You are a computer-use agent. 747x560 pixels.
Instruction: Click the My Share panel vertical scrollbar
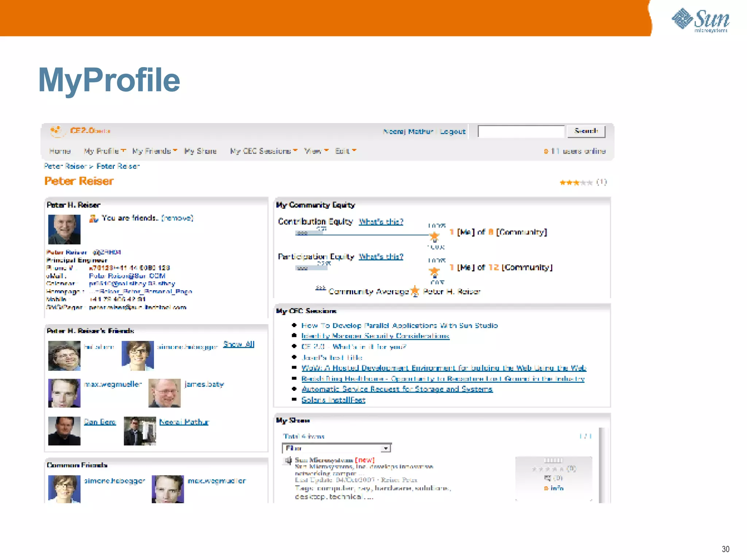pyautogui.click(x=602, y=466)
